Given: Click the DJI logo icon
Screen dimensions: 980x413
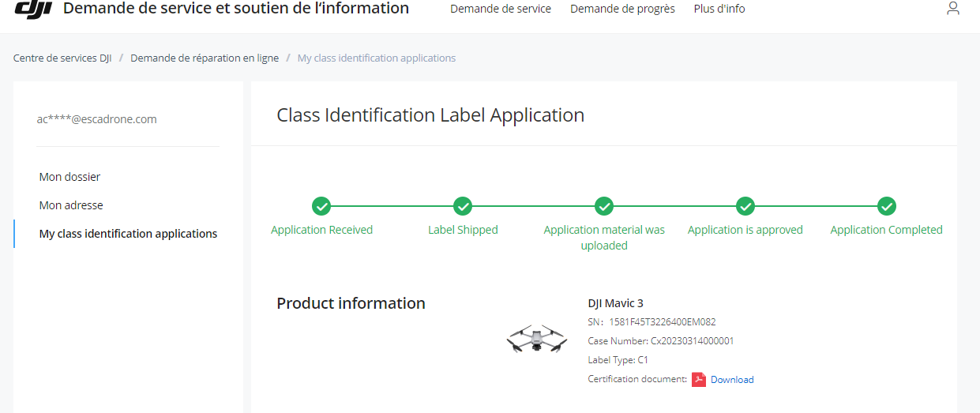Looking at the screenshot, I should 32,8.
